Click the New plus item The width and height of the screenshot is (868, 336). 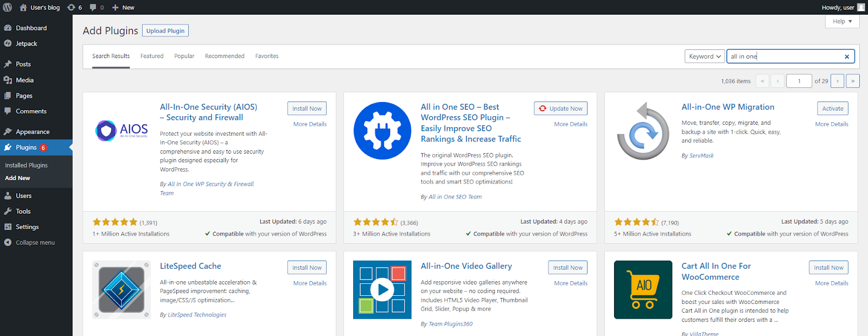[x=123, y=8]
